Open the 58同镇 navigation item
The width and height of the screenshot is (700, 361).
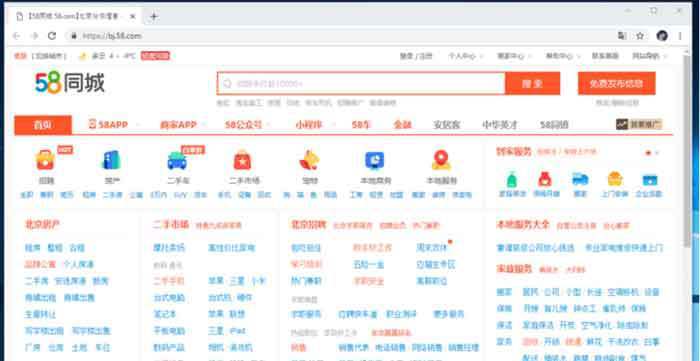pos(554,125)
